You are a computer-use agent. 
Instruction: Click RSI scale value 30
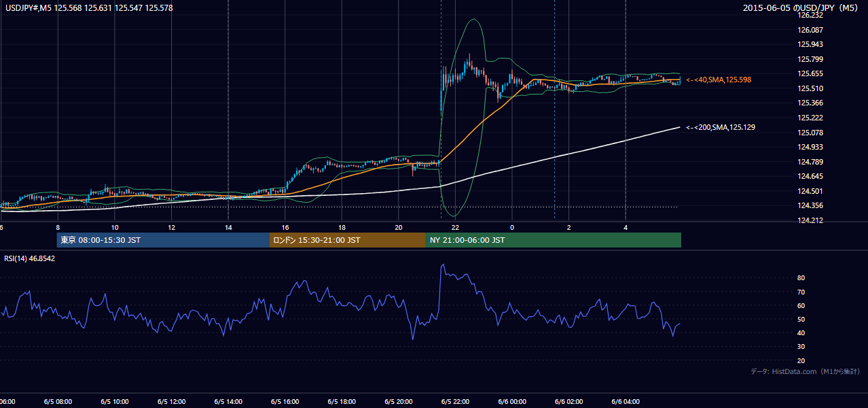pyautogui.click(x=801, y=347)
